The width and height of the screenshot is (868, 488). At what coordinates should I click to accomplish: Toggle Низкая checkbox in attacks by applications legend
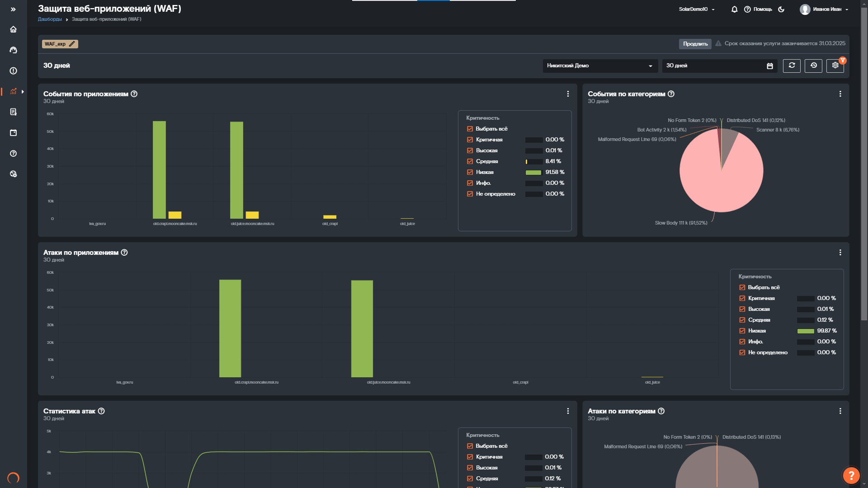point(742,331)
